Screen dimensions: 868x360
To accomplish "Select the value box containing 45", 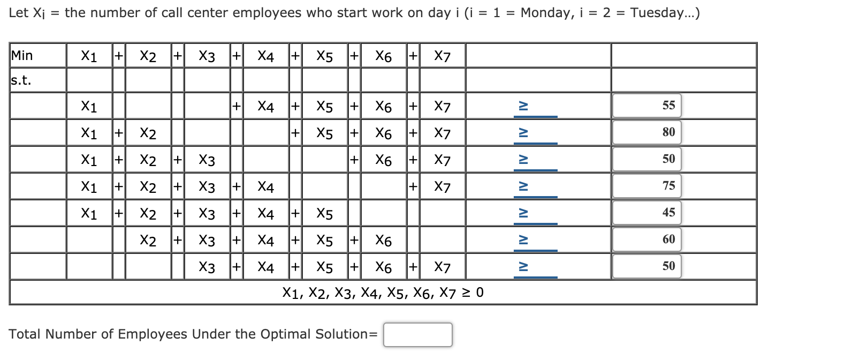I will coord(648,212).
